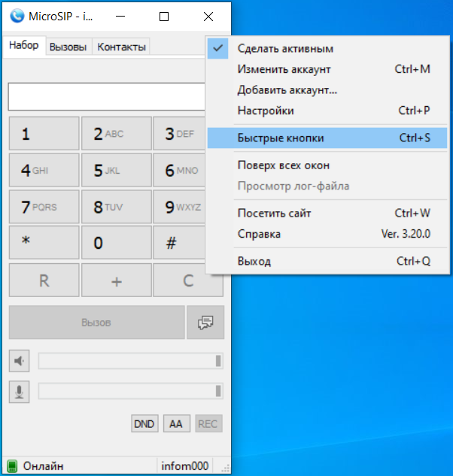Screen dimensions: 453x476
Task: Click the MicroSIP logo in title bar
Action: coord(17,16)
